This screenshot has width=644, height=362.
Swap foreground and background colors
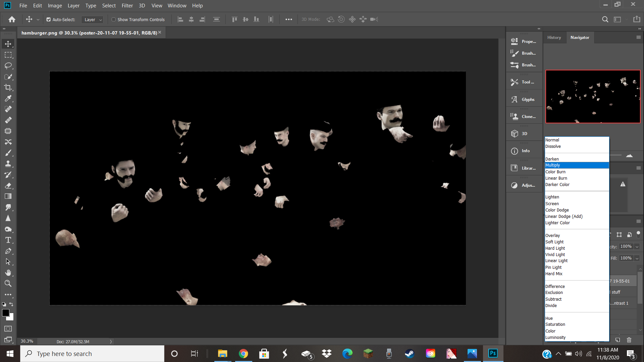click(x=11, y=304)
